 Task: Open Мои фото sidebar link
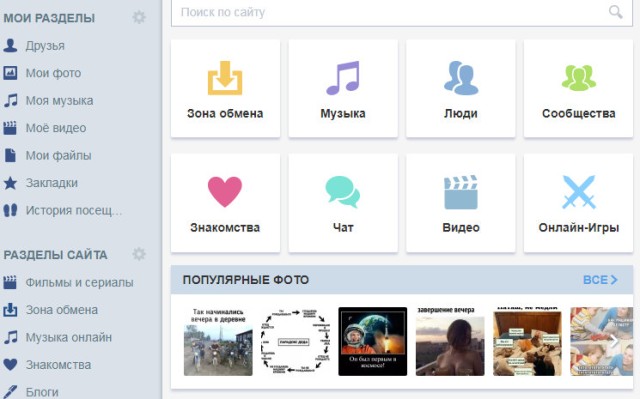[x=53, y=73]
